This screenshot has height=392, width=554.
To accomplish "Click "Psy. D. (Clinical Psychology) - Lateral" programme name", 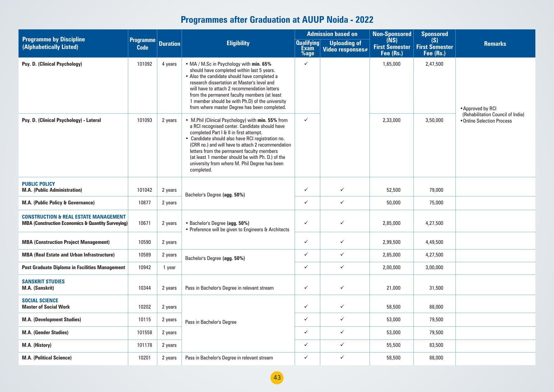I will [x=61, y=120].
